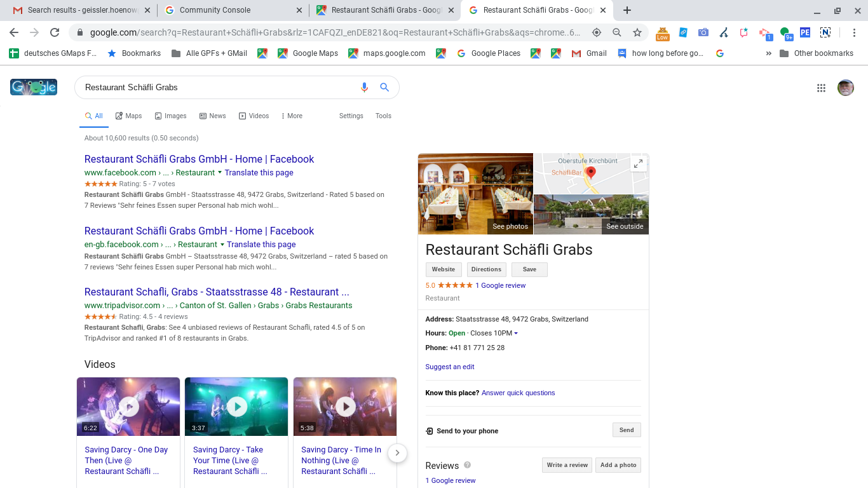Click the zoom-out magnifier in address bar
Image resolution: width=868 pixels, height=488 pixels.
point(617,32)
